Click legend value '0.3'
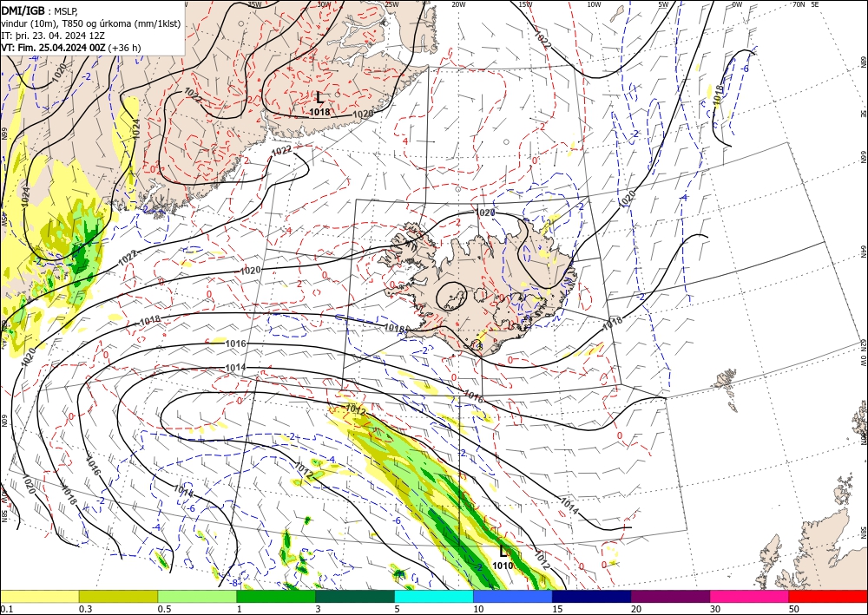 [x=85, y=609]
